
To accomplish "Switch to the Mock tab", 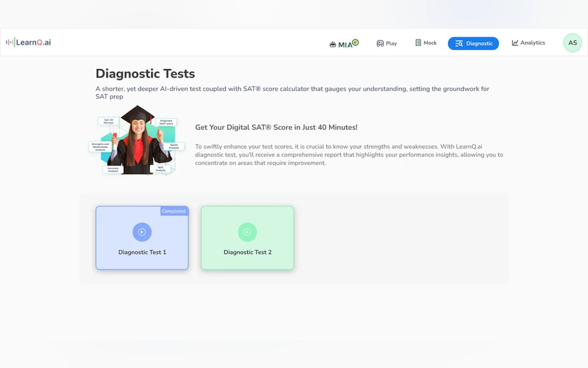I will tap(430, 43).
